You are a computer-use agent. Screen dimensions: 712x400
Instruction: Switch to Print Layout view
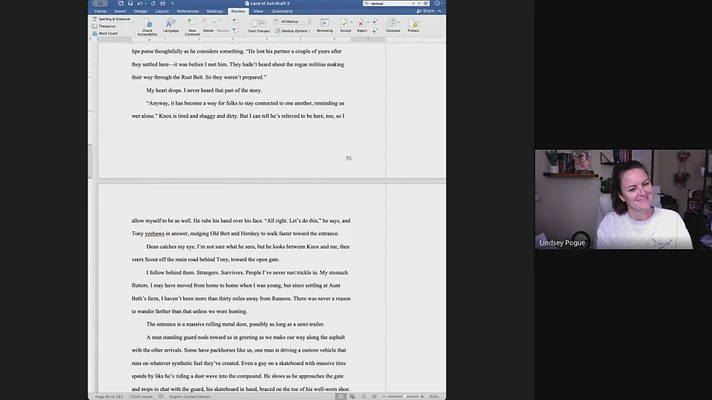[341, 396]
